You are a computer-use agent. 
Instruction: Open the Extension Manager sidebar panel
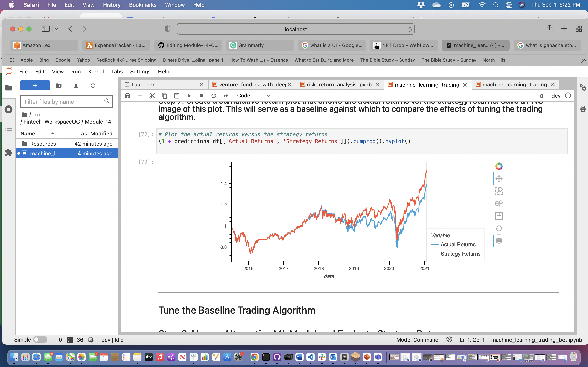(x=9, y=153)
